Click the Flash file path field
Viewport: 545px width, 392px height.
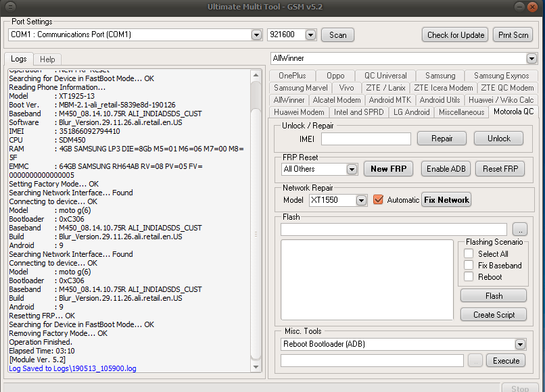click(394, 229)
